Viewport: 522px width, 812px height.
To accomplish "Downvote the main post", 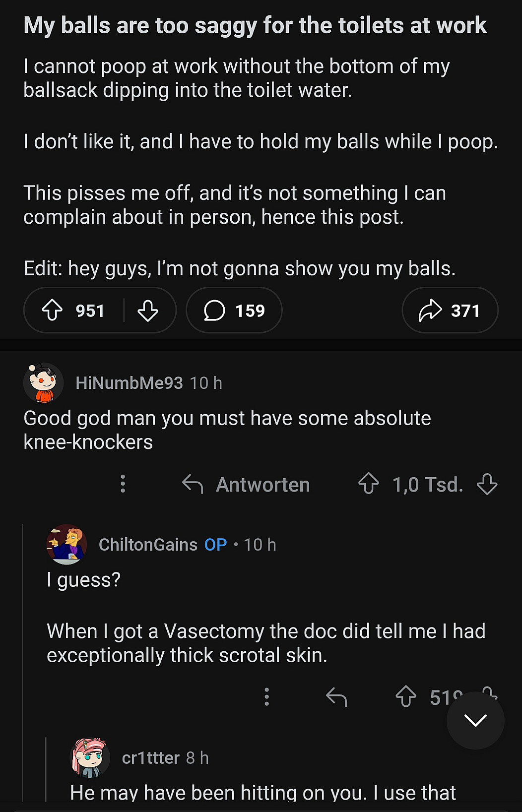I will 147,311.
